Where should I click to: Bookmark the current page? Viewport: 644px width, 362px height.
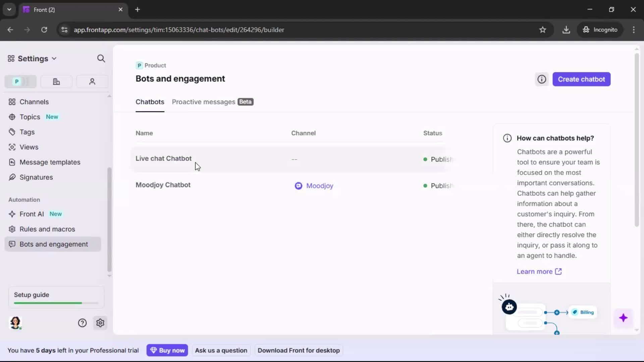point(543,29)
